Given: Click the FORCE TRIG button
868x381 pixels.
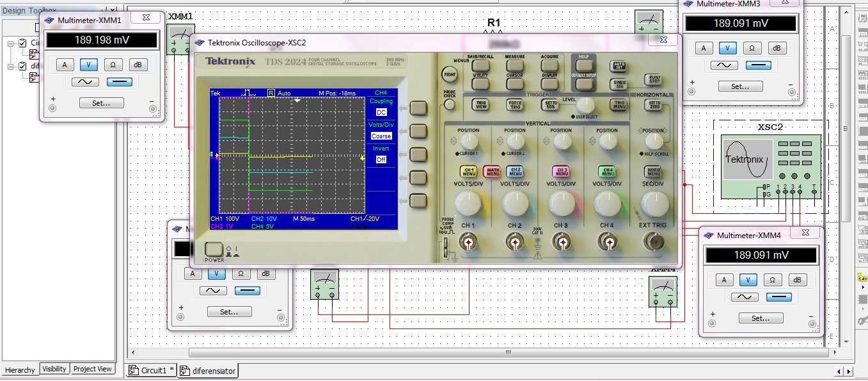Looking at the screenshot, I should 515,104.
